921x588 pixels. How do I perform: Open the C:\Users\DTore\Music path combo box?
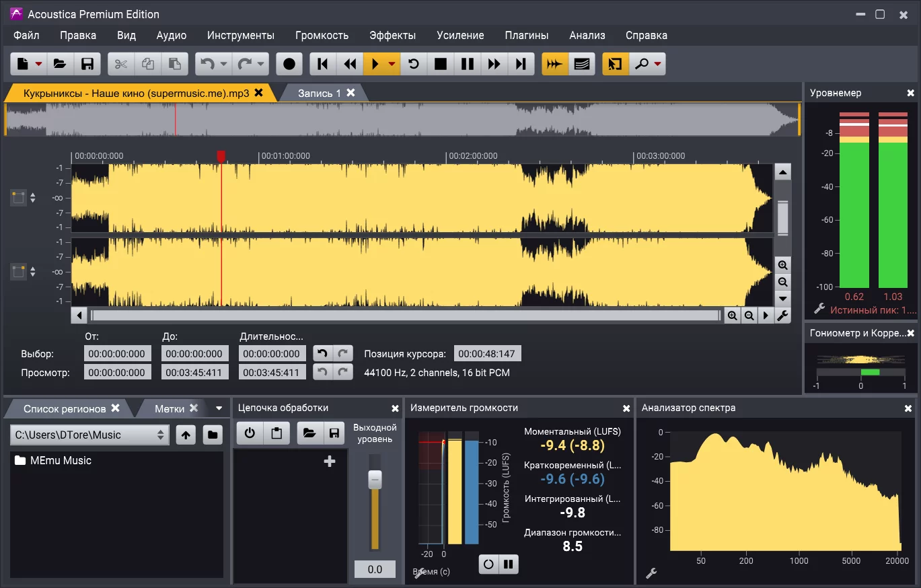click(89, 435)
